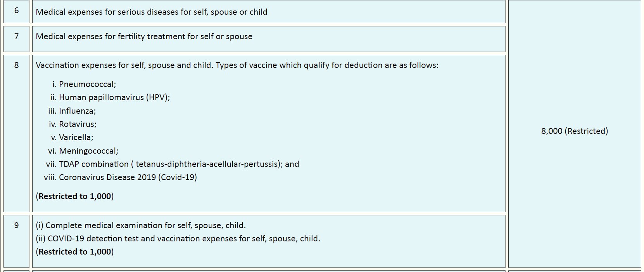Click row number 8 cell
The width and height of the screenshot is (644, 272).
coord(16,65)
